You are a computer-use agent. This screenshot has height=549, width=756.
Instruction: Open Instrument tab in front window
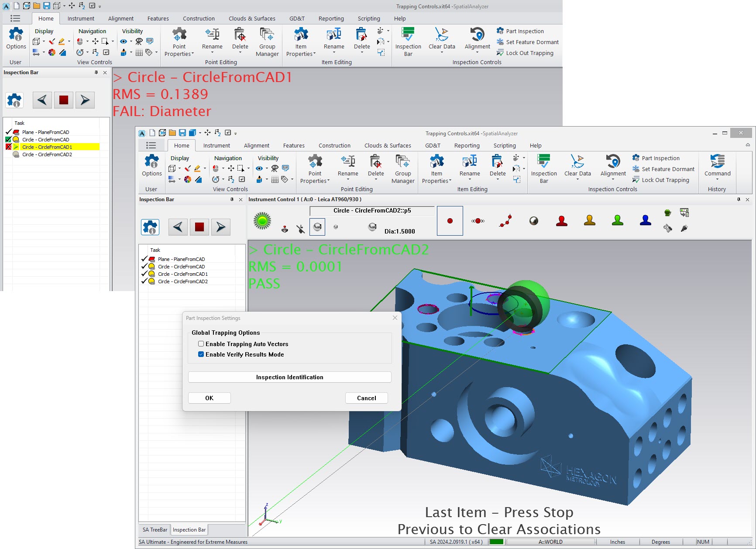click(x=216, y=146)
